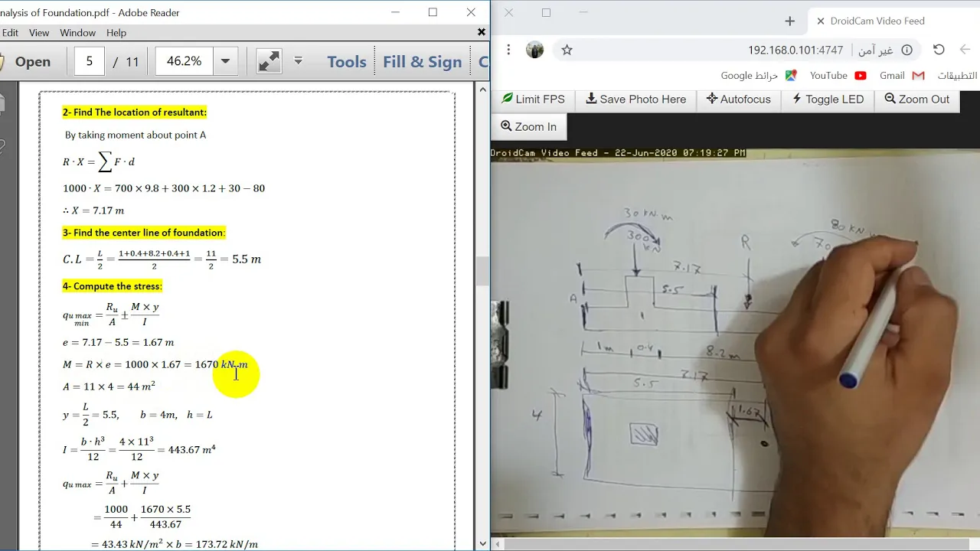Click the browser reload icon
Viewport: 980px width, 551px height.
pos(939,50)
